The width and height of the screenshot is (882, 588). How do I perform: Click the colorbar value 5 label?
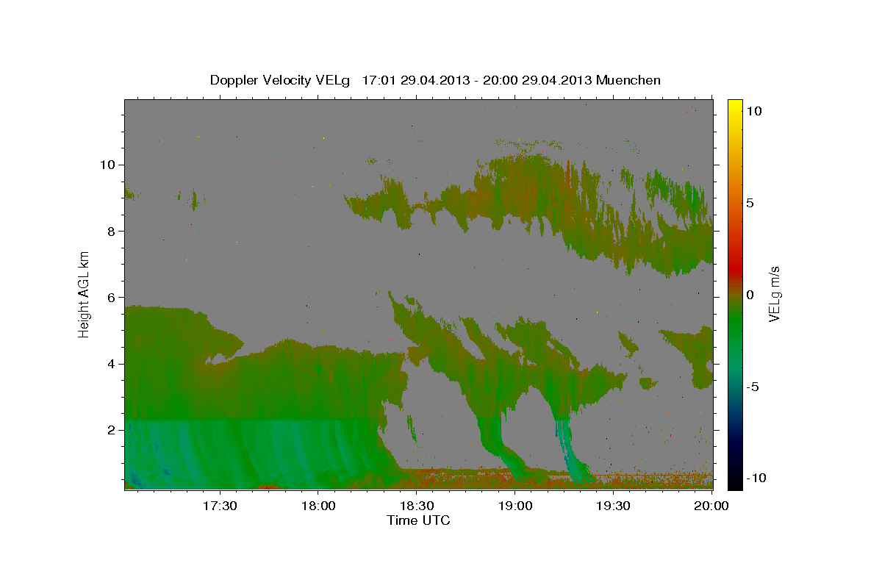[x=750, y=203]
